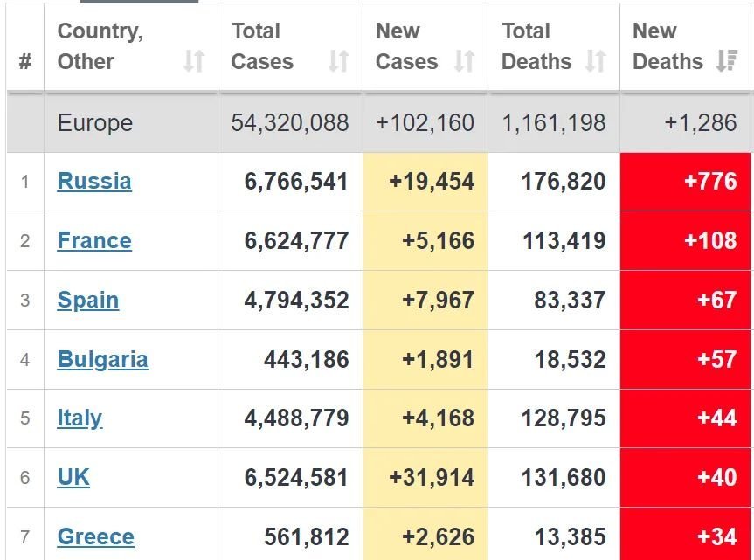The image size is (754, 560).
Task: Click the Total Deaths header text
Action: coord(536,46)
